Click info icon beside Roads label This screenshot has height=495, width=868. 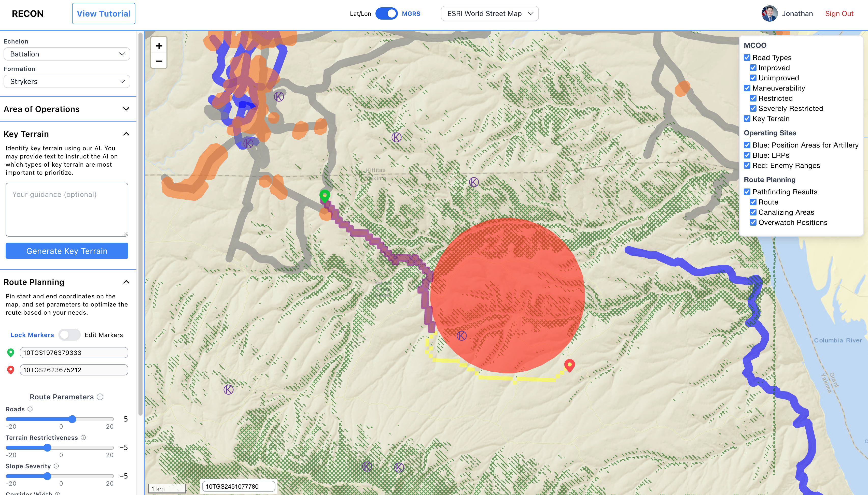[x=30, y=409]
